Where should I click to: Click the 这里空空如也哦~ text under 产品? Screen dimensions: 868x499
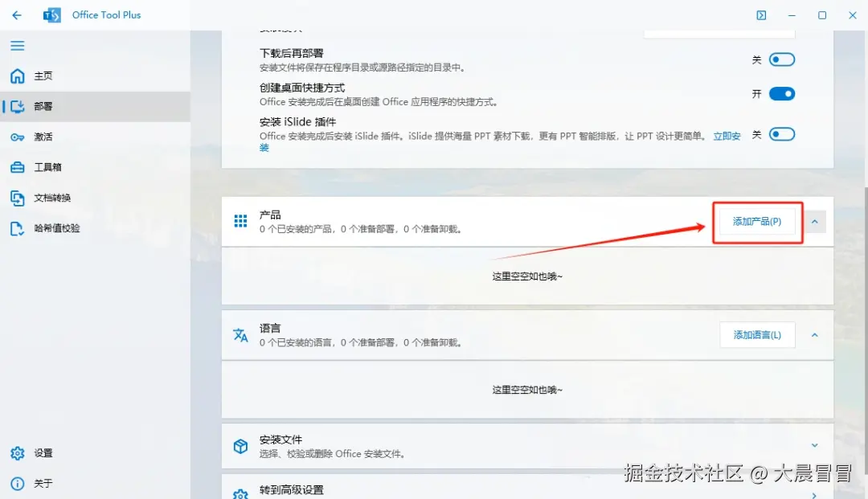(x=527, y=276)
